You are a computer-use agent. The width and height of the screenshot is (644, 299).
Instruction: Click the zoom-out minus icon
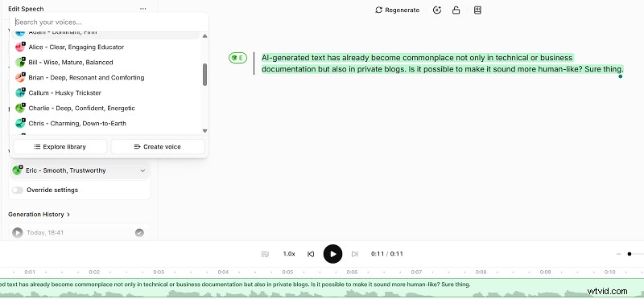[618, 254]
